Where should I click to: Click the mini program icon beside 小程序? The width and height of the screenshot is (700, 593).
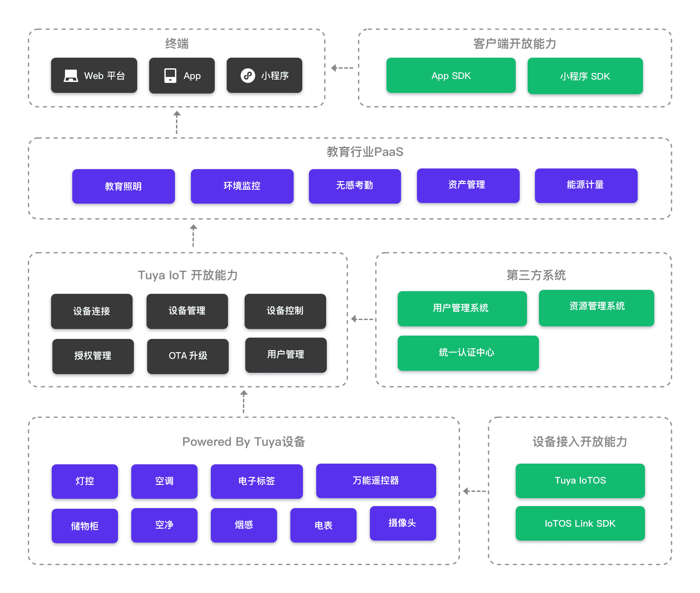[x=248, y=76]
